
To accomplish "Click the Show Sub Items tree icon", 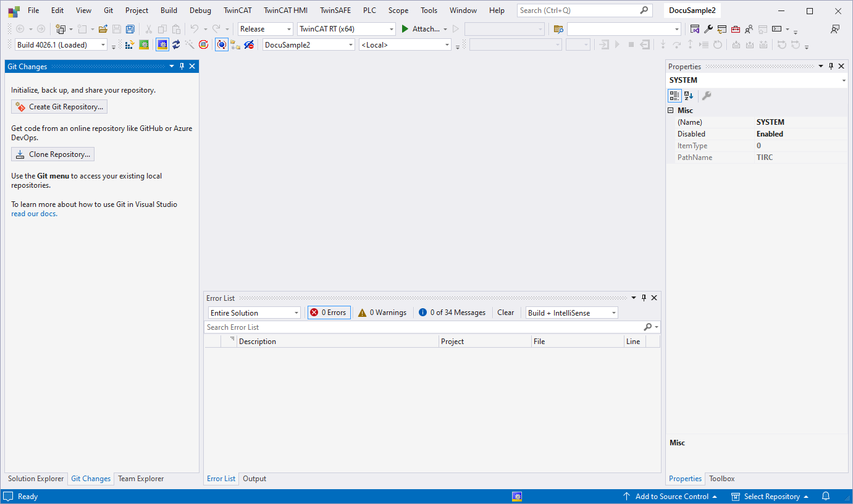I will 235,44.
